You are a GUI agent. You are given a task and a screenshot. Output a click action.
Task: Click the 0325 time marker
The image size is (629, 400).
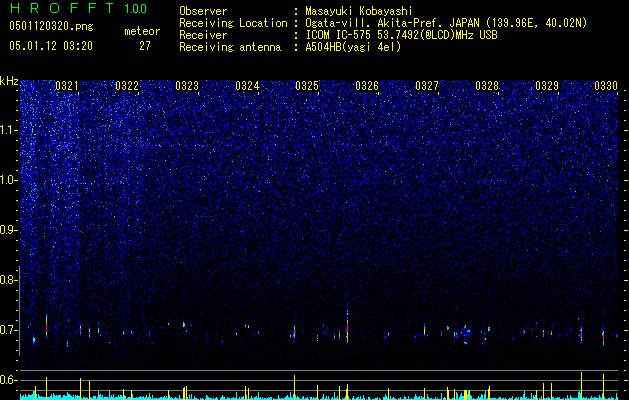point(307,86)
